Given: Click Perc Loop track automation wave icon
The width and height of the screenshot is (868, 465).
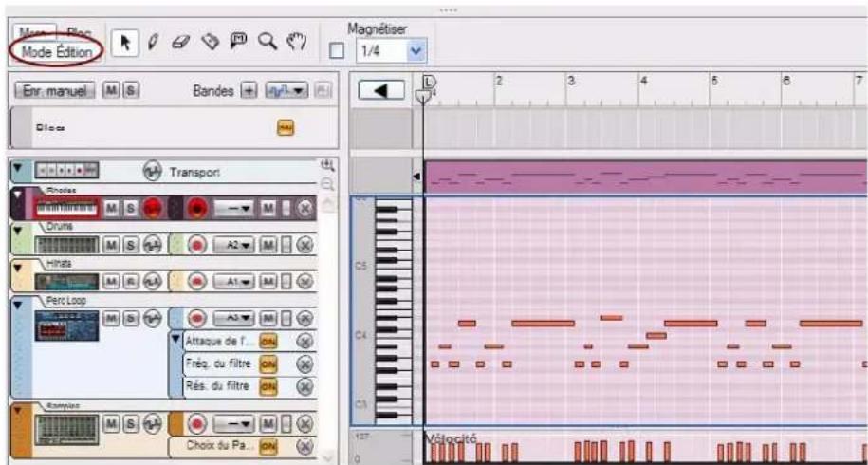Looking at the screenshot, I should [152, 318].
